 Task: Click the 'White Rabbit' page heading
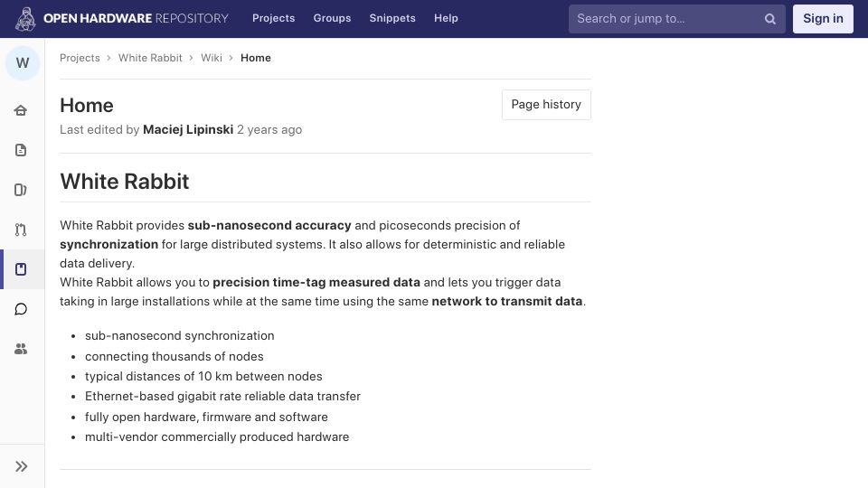click(125, 182)
